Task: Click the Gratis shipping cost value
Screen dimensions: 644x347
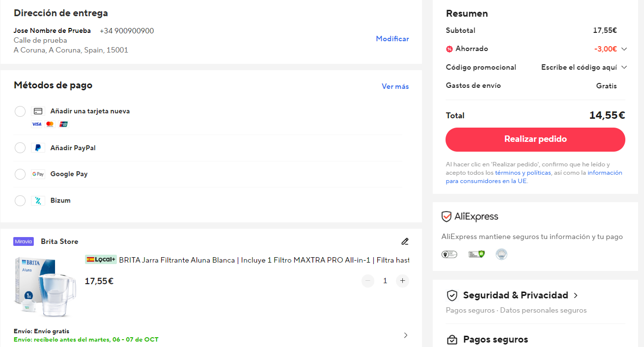Action: 606,86
